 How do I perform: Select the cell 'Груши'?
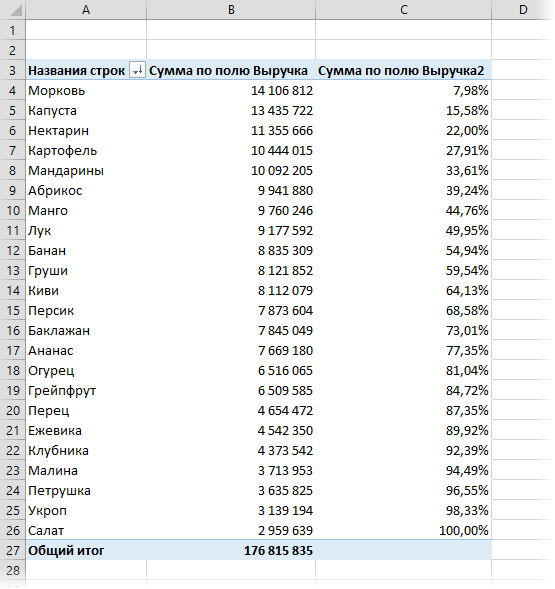(86, 270)
